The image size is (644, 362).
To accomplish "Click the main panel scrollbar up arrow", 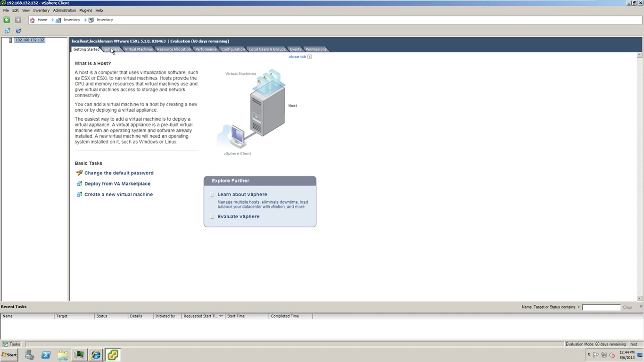I will pos(640,55).
